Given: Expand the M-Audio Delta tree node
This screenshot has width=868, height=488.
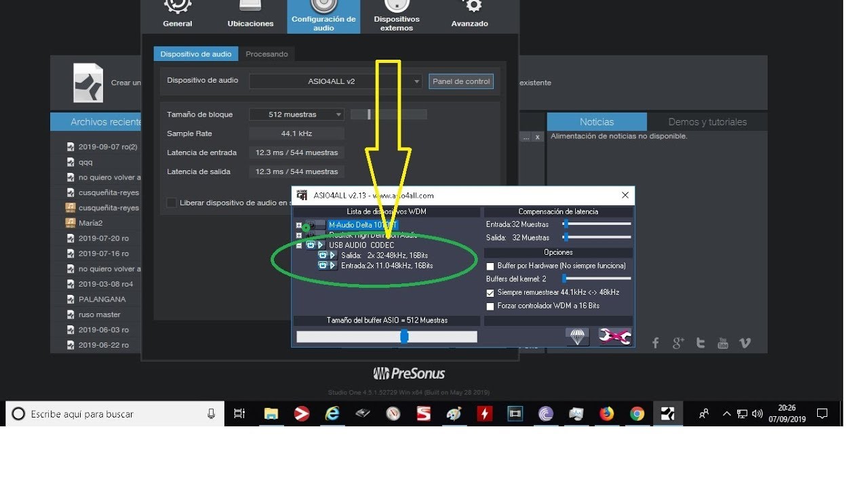Looking at the screenshot, I should tap(299, 226).
